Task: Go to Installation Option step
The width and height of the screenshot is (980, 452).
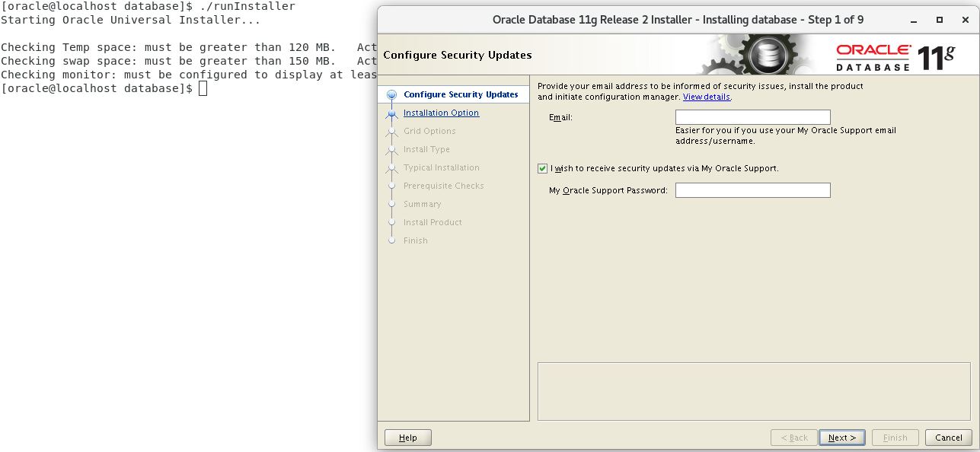Action: 441,113
